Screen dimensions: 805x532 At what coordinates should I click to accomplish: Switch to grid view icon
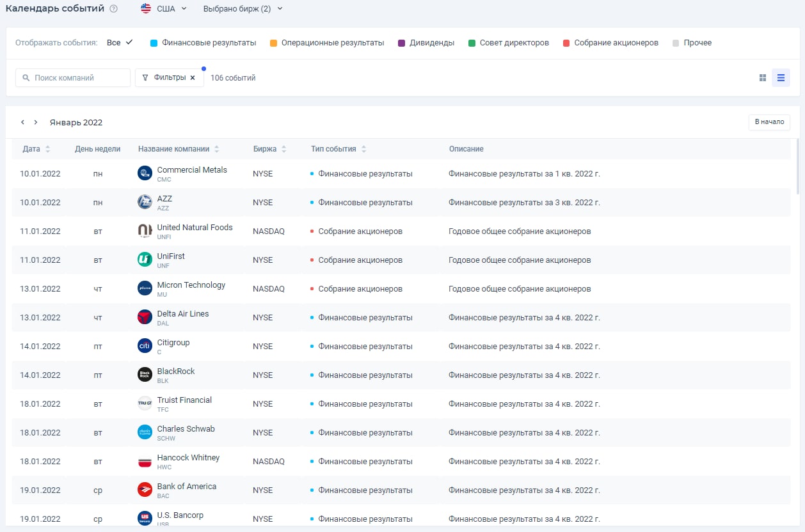click(763, 78)
